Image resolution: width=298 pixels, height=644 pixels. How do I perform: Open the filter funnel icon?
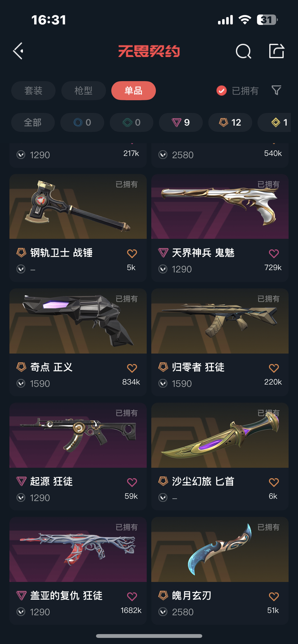pyautogui.click(x=276, y=90)
